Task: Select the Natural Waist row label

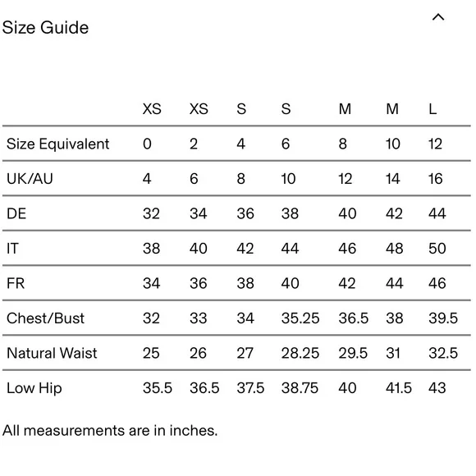Action: (x=52, y=353)
